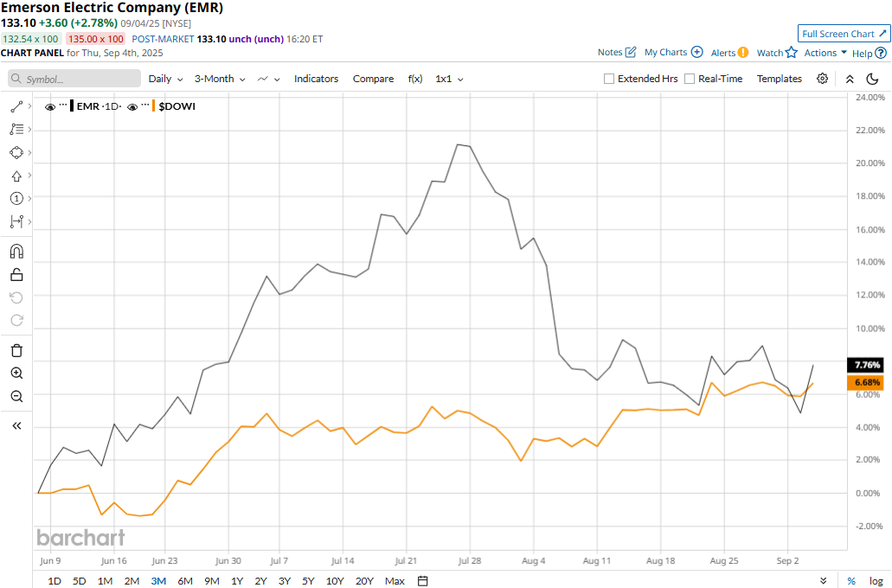Open the date range calendar icon
This screenshot has height=588, width=892.
point(423,580)
